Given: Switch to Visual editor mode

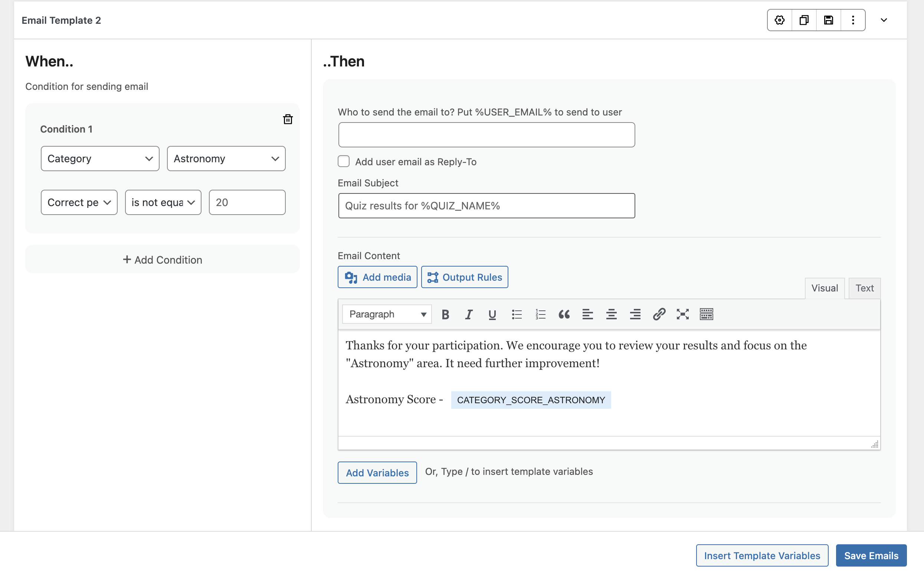Looking at the screenshot, I should click(825, 288).
